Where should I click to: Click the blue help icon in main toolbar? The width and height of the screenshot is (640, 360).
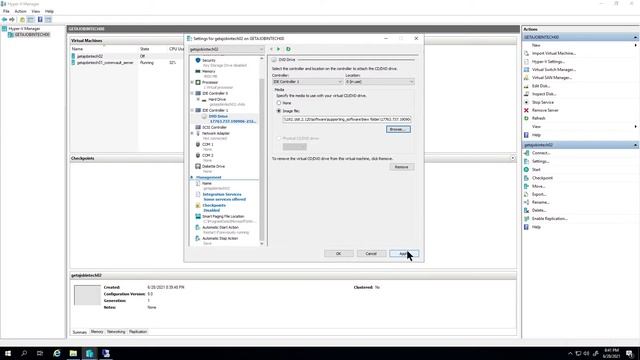(40, 20)
